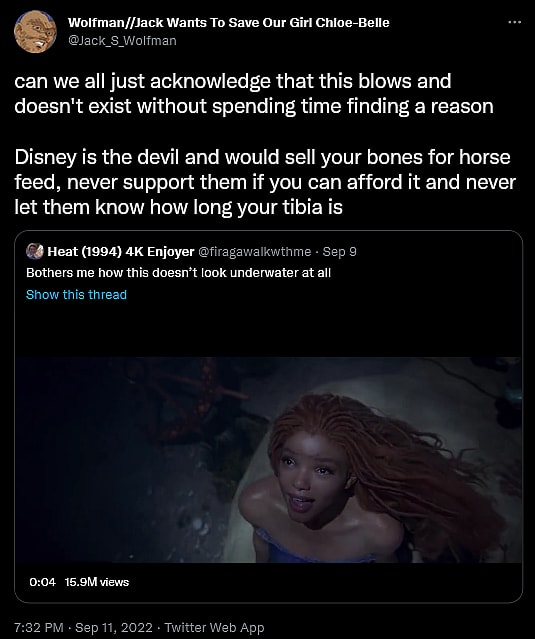Open the Wolfman//Jack display name profile

[x=229, y=22]
